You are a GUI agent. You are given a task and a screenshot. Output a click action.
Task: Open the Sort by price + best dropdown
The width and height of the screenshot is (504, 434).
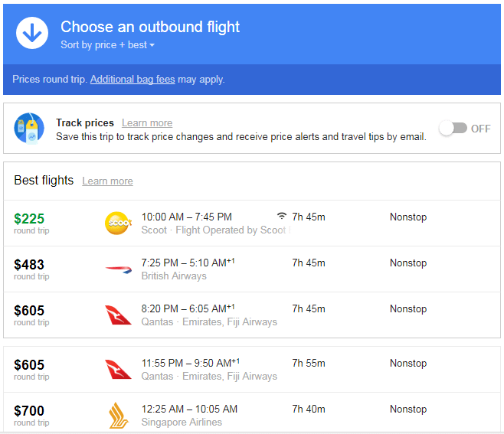point(107,45)
